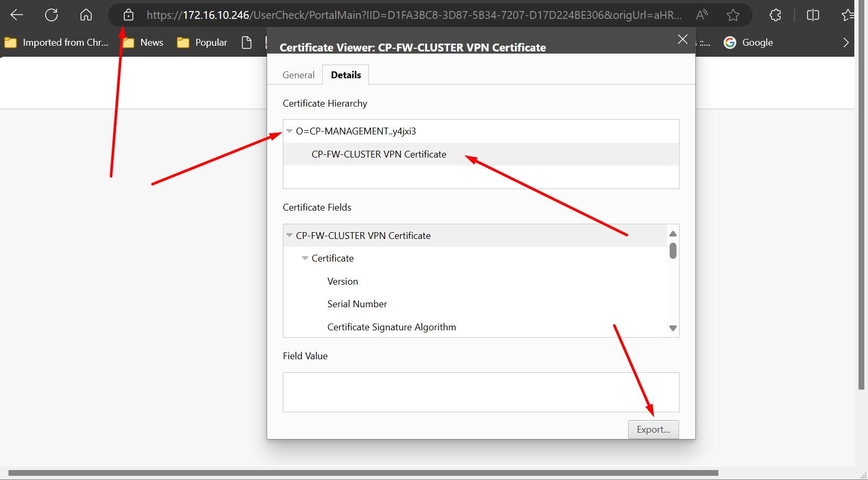The width and height of the screenshot is (868, 480).
Task: Switch to the General tab
Action: pyautogui.click(x=298, y=75)
